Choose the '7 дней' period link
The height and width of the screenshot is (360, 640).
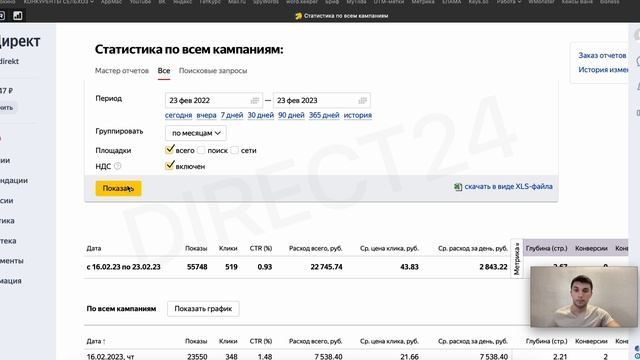(232, 115)
